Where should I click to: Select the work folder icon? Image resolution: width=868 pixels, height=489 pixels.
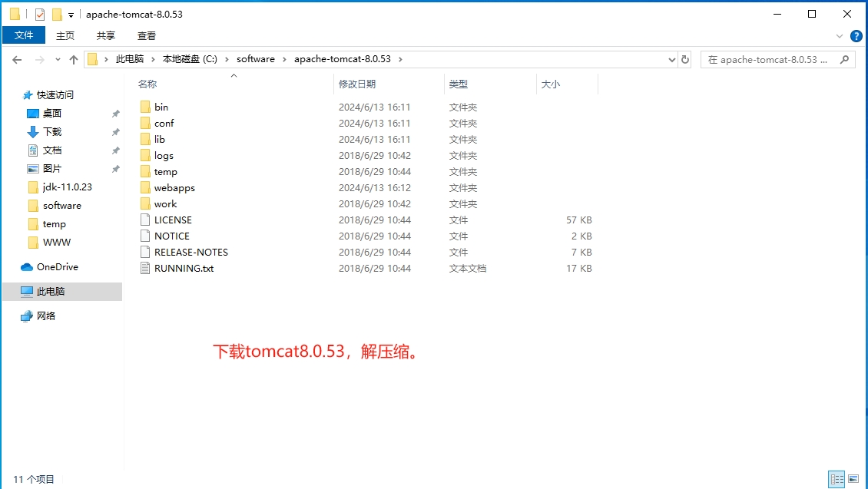[x=145, y=203]
